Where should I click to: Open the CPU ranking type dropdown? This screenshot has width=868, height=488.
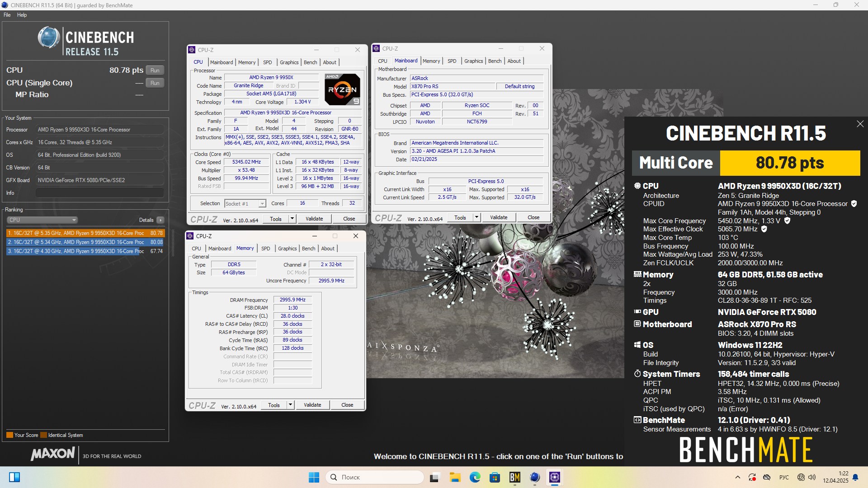coord(42,220)
